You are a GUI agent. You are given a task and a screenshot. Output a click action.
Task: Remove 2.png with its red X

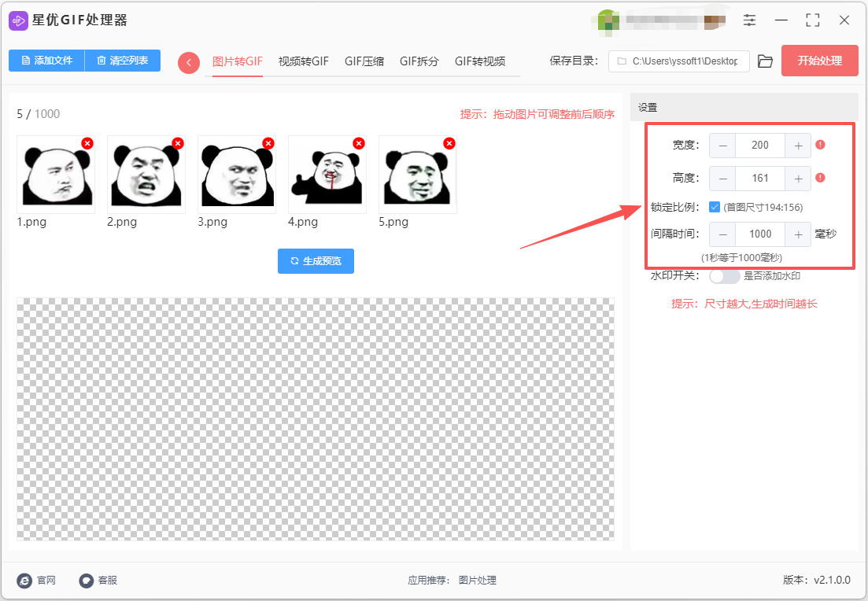click(x=178, y=143)
